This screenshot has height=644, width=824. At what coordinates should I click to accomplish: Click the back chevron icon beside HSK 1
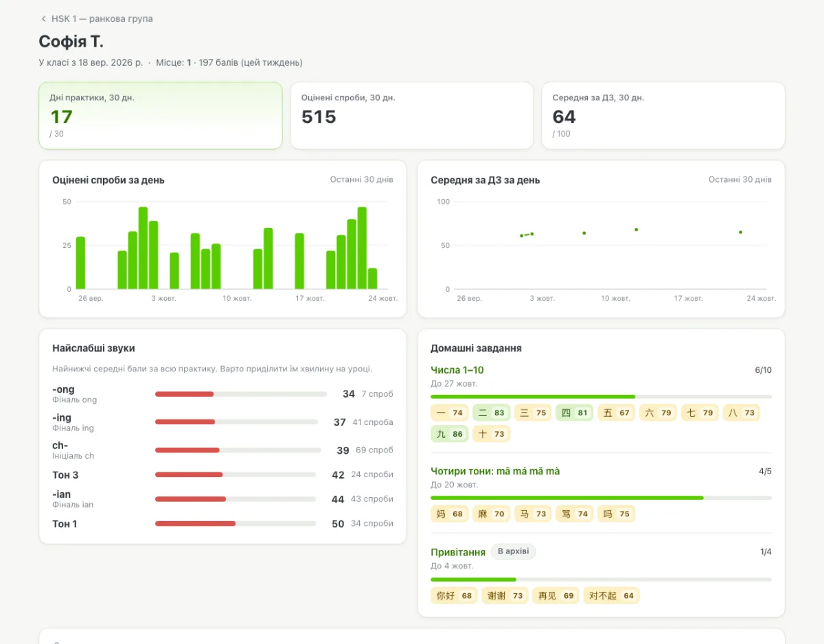[44, 19]
